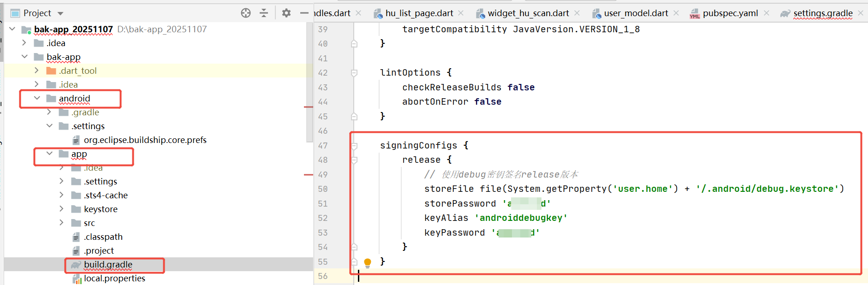
Task: Switch to settings.gradle tab
Action: pyautogui.click(x=823, y=13)
